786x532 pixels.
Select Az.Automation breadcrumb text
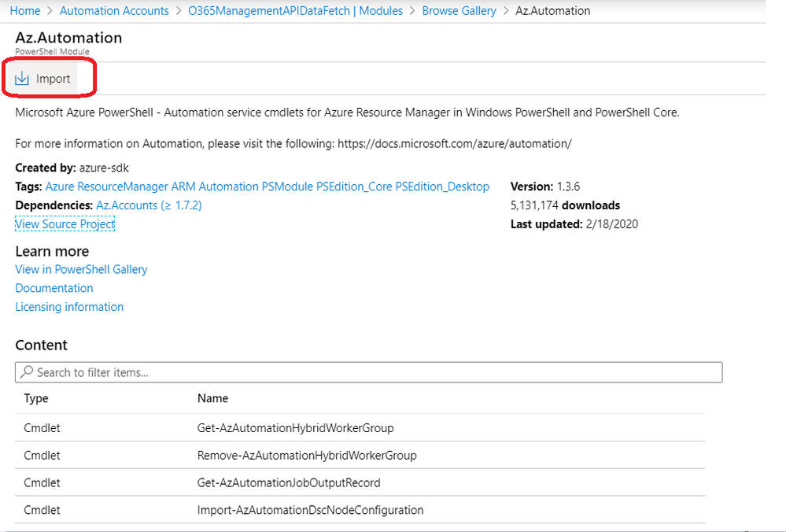[553, 10]
